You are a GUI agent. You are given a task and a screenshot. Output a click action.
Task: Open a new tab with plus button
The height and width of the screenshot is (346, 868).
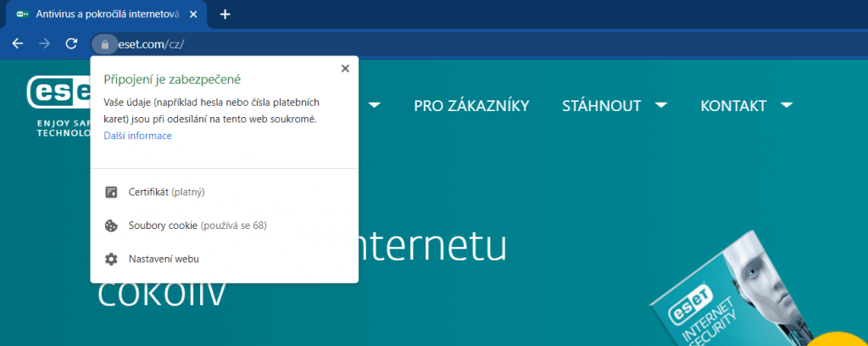click(225, 14)
